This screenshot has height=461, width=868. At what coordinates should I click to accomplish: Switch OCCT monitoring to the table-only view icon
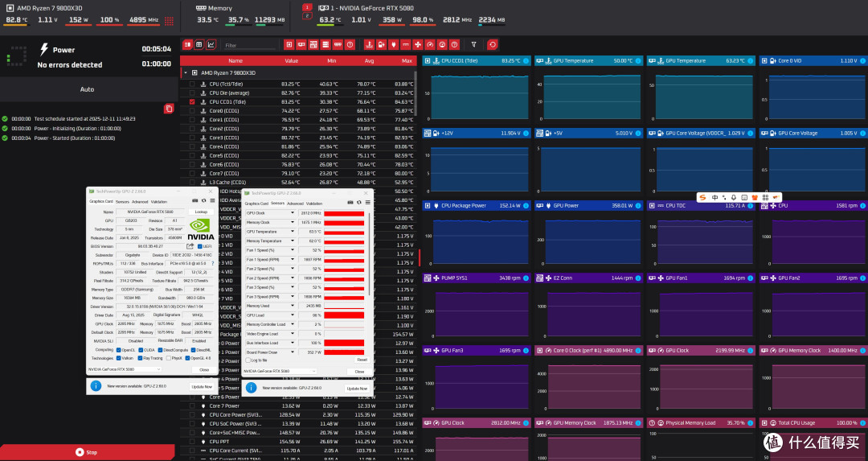pyautogui.click(x=199, y=44)
